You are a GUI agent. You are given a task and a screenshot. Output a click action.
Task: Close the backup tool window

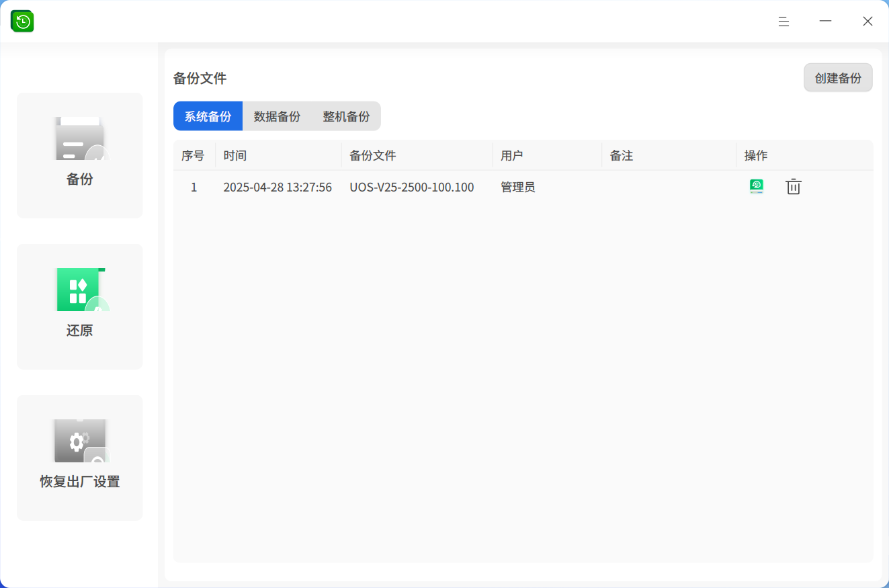[x=867, y=22]
